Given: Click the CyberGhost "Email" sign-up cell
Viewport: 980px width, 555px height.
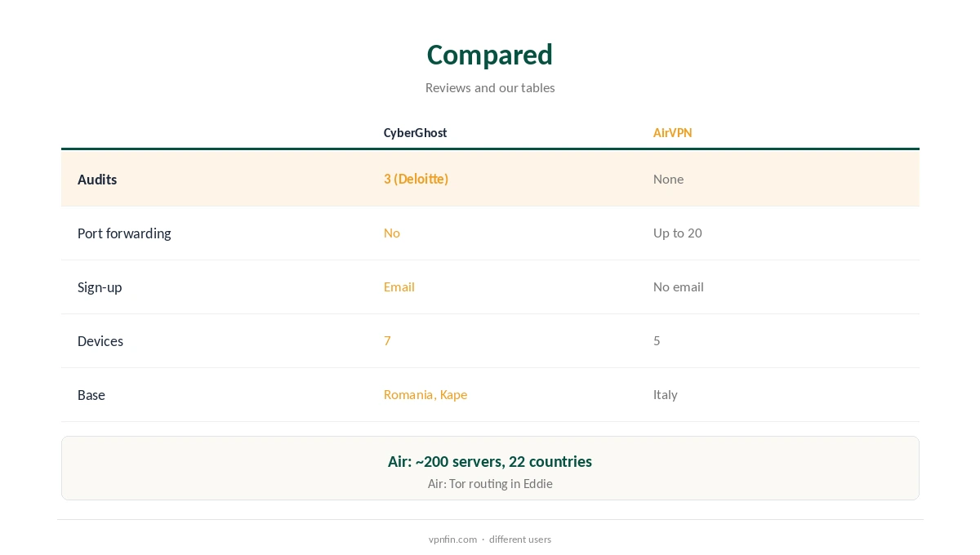Looking at the screenshot, I should coord(399,286).
